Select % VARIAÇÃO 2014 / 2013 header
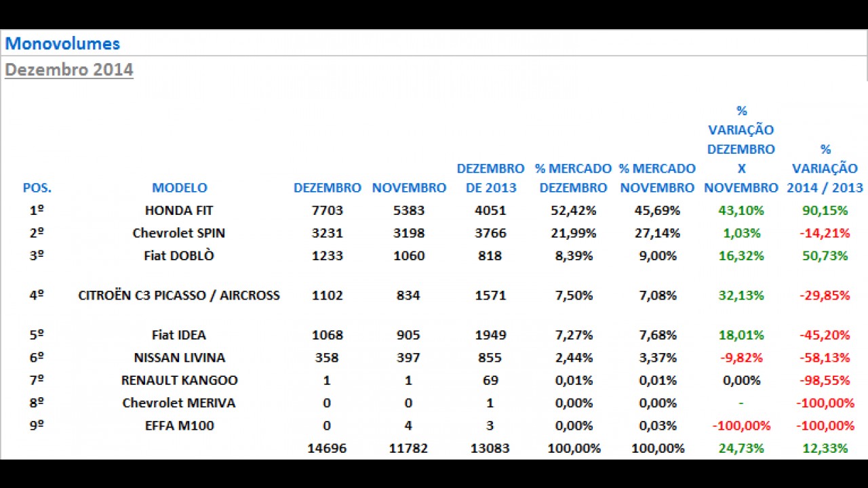Image resolution: width=868 pixels, height=488 pixels. coord(825,168)
